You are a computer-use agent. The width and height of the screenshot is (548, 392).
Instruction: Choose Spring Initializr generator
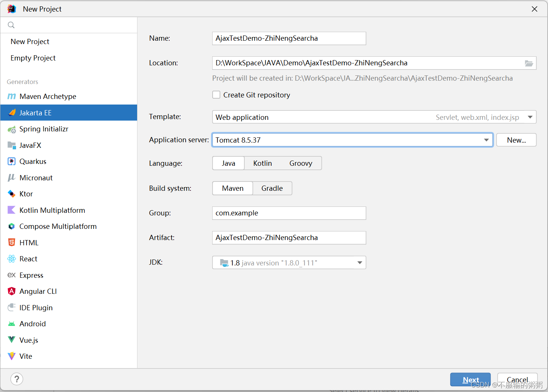(69, 129)
